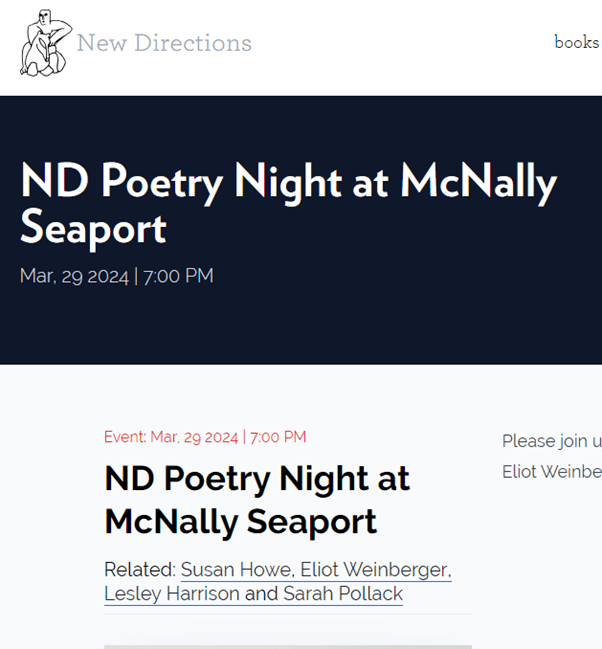The width and height of the screenshot is (602, 649).
Task: Click the cut-off "Eliot Weinbe" text at right
Action: 552,471
